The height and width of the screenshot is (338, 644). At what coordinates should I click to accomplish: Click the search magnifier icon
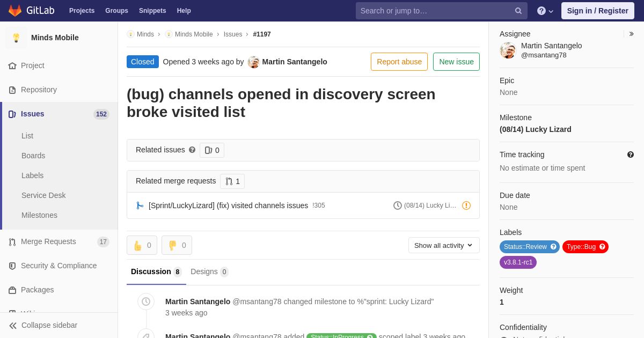[x=518, y=11]
